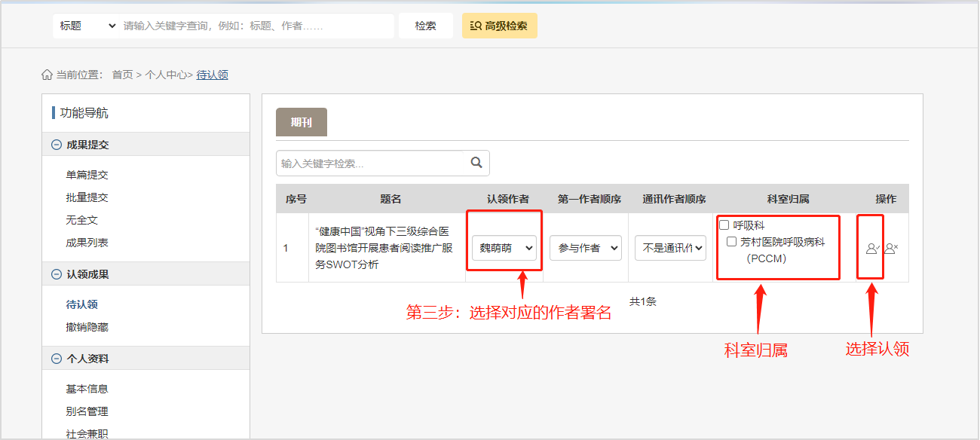Click the table keyword filter input field
The width and height of the screenshot is (980, 440).
click(x=369, y=163)
